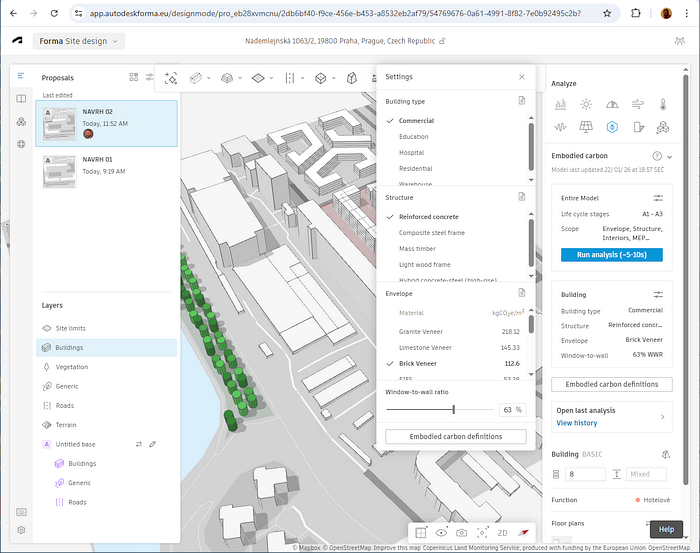700x553 pixels.
Task: Click the 3D box building tool icon
Action: [227, 79]
